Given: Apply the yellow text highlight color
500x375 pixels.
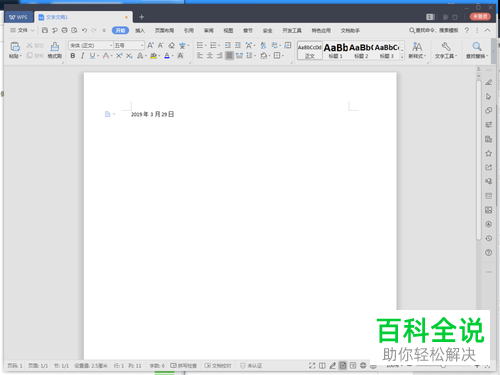Looking at the screenshot, I should click(x=153, y=56).
